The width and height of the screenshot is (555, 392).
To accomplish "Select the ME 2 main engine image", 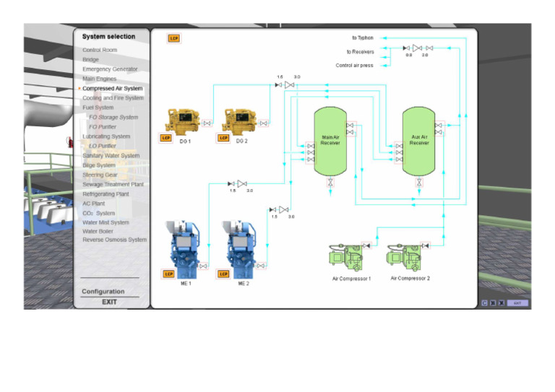I will click(x=238, y=249).
